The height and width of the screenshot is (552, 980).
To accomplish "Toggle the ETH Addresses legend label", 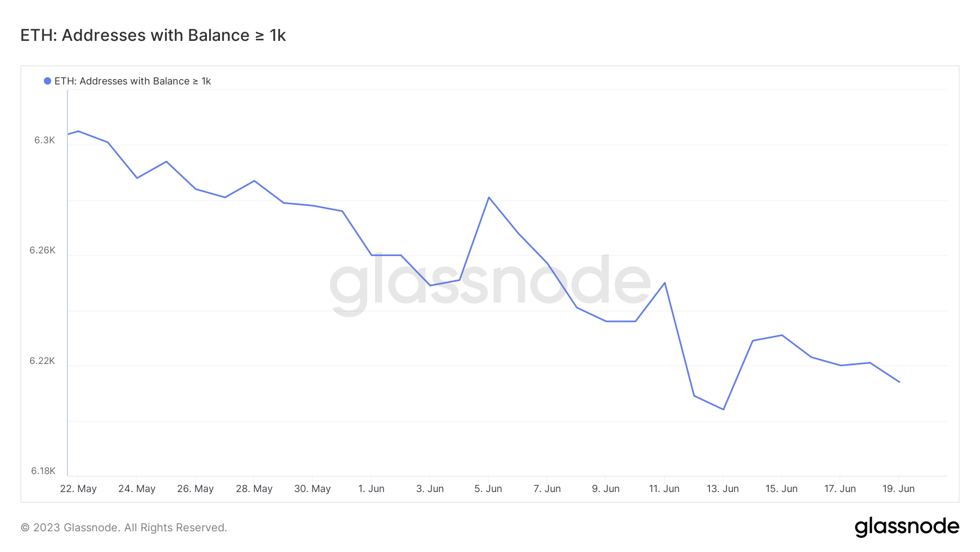I will tap(132, 81).
